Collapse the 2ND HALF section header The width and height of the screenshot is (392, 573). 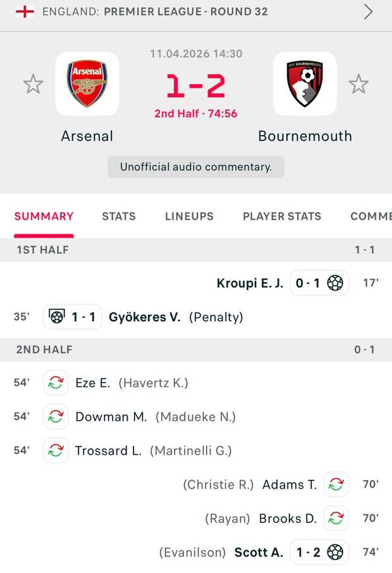coord(196,349)
